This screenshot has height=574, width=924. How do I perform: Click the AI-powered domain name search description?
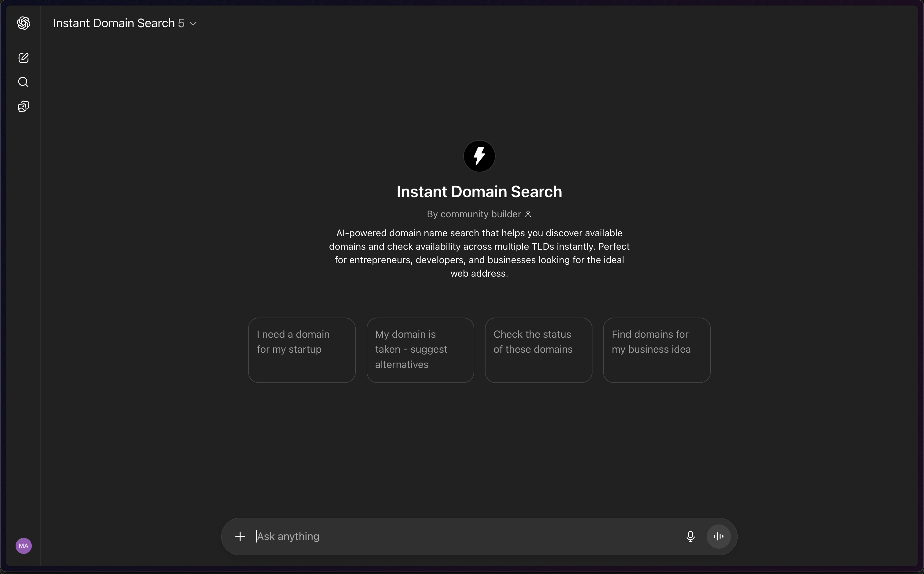pos(479,253)
